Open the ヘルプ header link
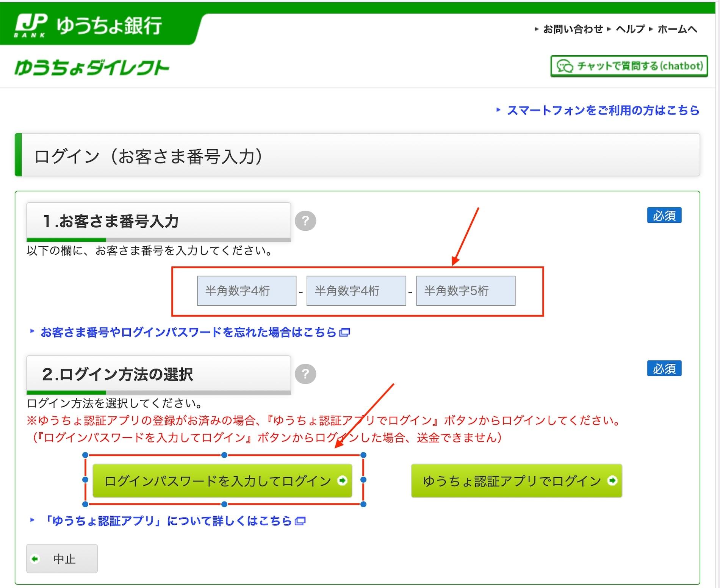The height and width of the screenshot is (588, 720). [630, 29]
